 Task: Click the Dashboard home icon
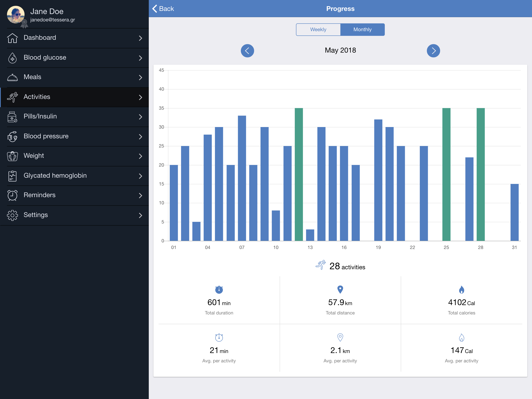click(x=12, y=38)
